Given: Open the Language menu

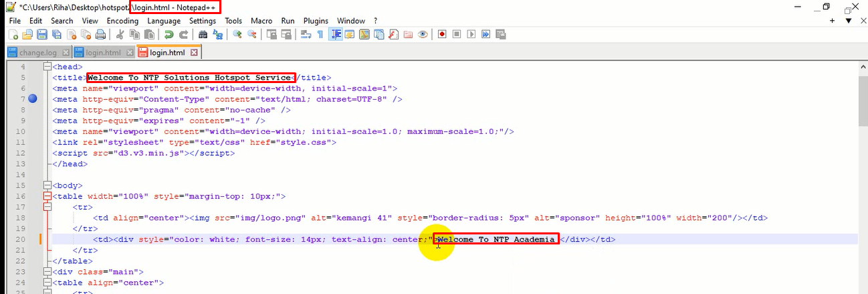Looking at the screenshot, I should coord(164,21).
